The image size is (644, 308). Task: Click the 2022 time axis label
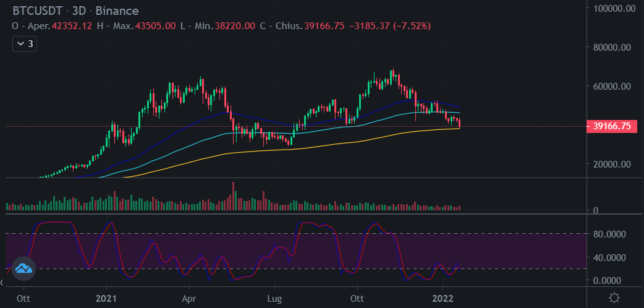point(443,297)
